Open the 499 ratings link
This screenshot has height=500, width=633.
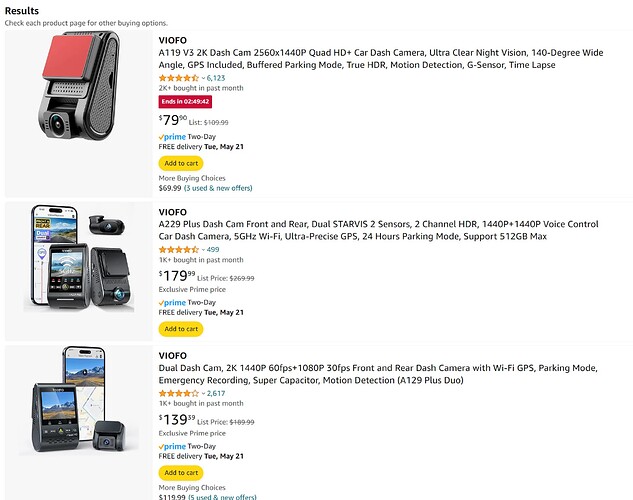(x=213, y=249)
